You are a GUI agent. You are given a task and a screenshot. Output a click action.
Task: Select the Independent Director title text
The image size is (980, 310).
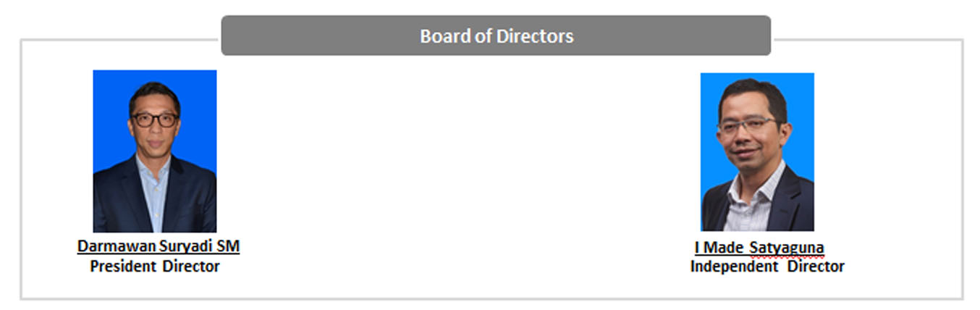point(767,267)
